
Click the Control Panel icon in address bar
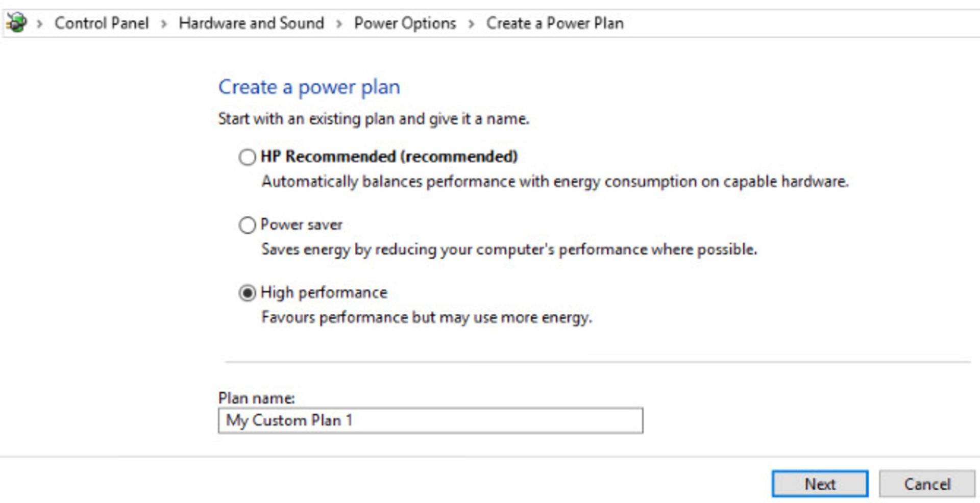[x=16, y=23]
